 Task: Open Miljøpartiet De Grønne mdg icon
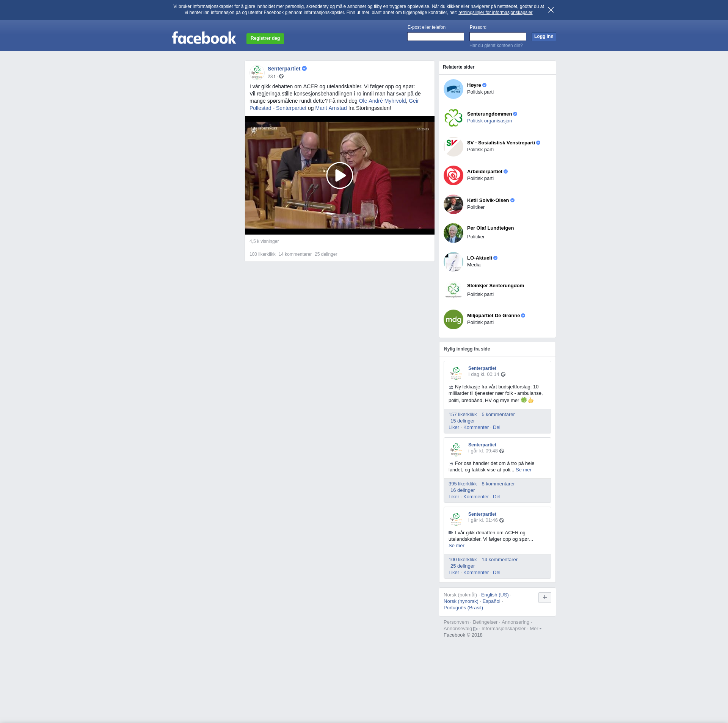pyautogui.click(x=453, y=319)
